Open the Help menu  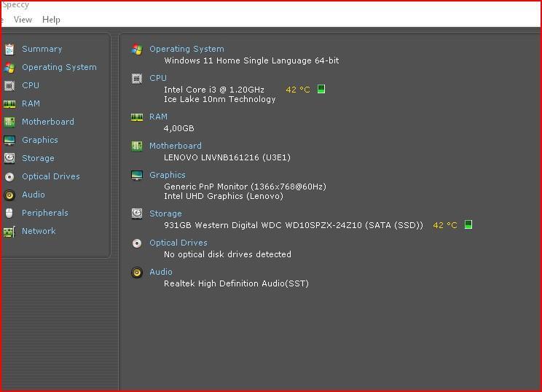point(51,20)
